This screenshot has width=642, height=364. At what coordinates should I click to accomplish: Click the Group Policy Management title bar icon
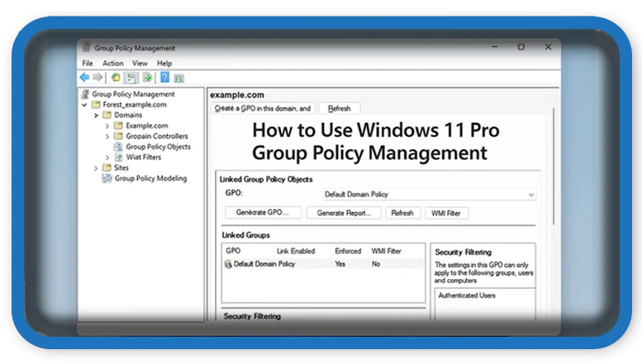(86, 47)
